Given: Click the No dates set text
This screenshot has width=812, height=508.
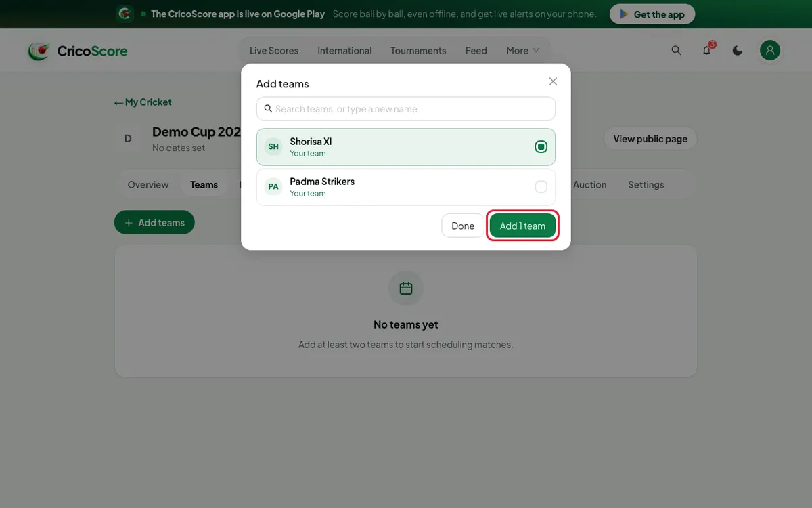Looking at the screenshot, I should click(179, 148).
